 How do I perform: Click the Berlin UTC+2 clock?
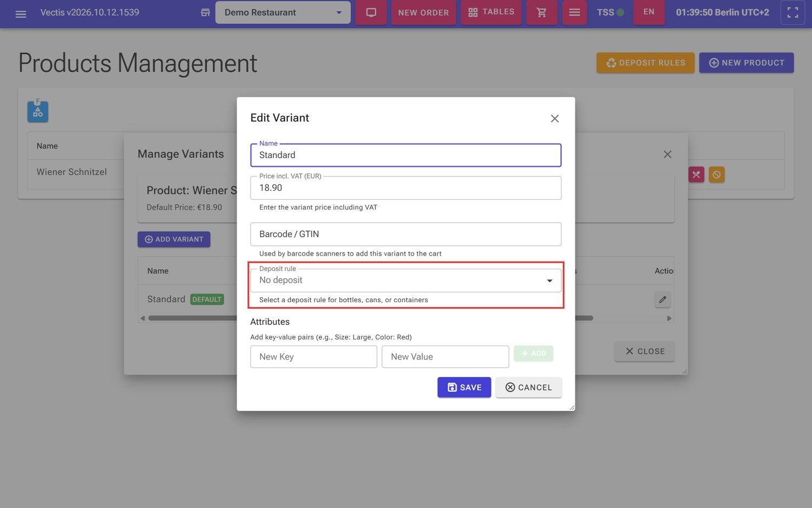(722, 12)
